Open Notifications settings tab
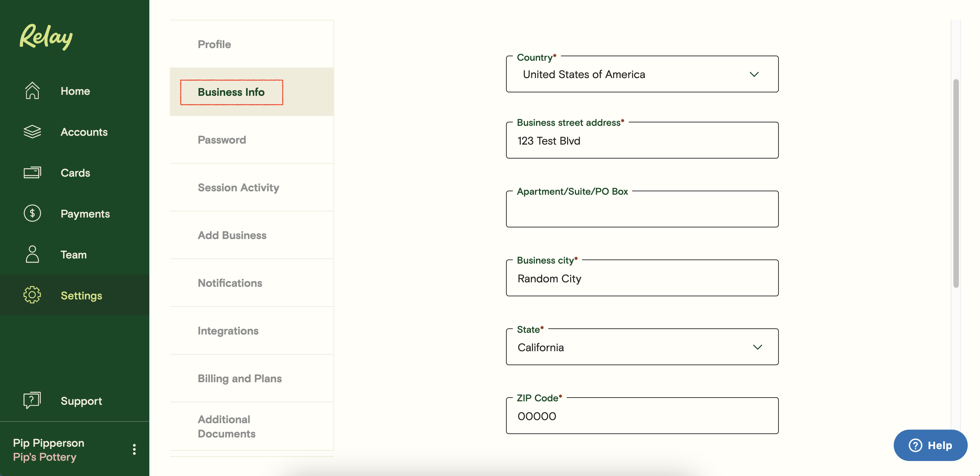 pyautogui.click(x=251, y=283)
